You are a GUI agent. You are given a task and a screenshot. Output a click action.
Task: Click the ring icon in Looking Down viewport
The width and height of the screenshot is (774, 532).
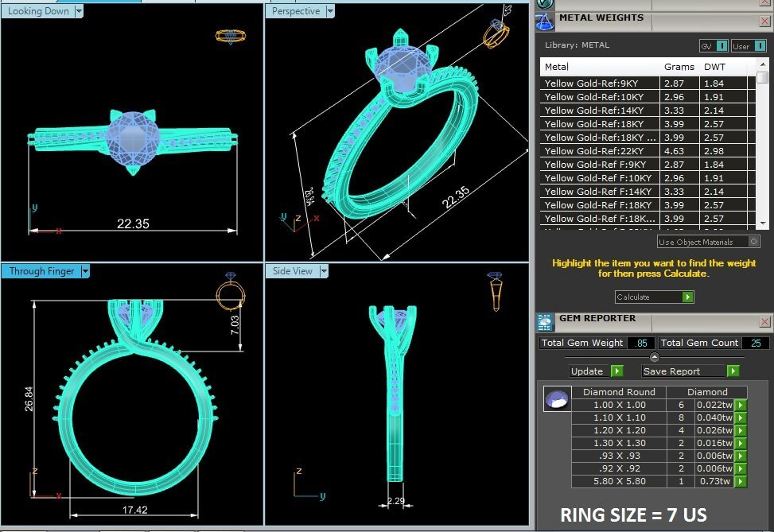click(230, 37)
